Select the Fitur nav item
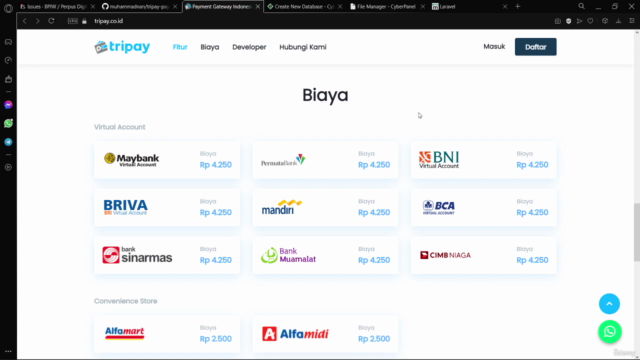Viewport: 640px width, 360px height. pos(180,47)
